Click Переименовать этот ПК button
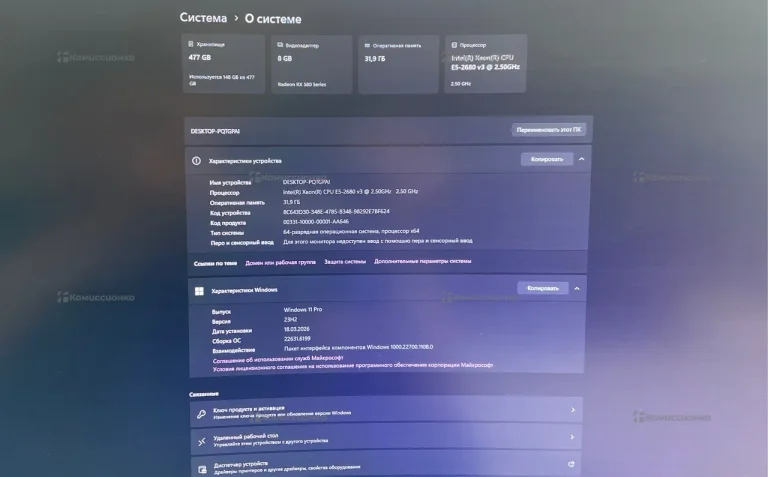The height and width of the screenshot is (477, 768). [549, 130]
